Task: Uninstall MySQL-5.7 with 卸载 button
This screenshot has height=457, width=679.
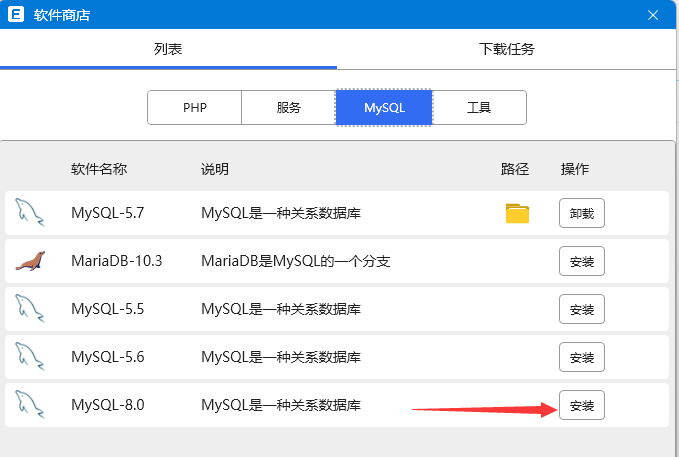Action: [x=581, y=213]
